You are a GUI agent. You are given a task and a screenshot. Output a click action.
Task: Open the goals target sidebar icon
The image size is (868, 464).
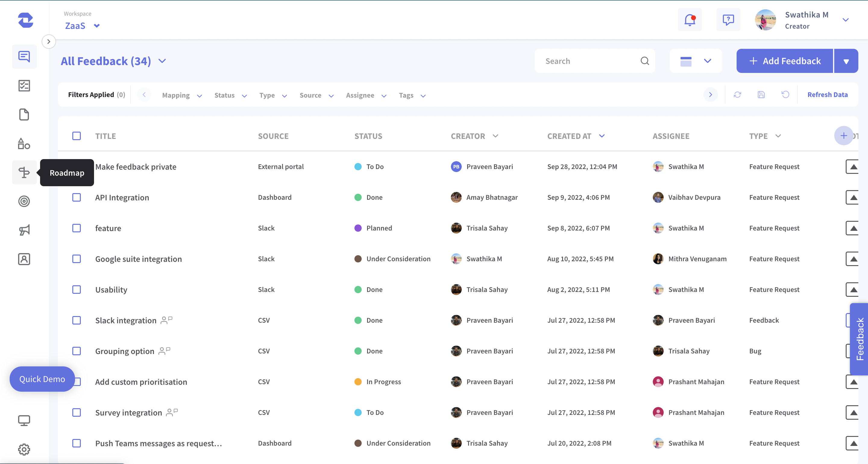24,201
